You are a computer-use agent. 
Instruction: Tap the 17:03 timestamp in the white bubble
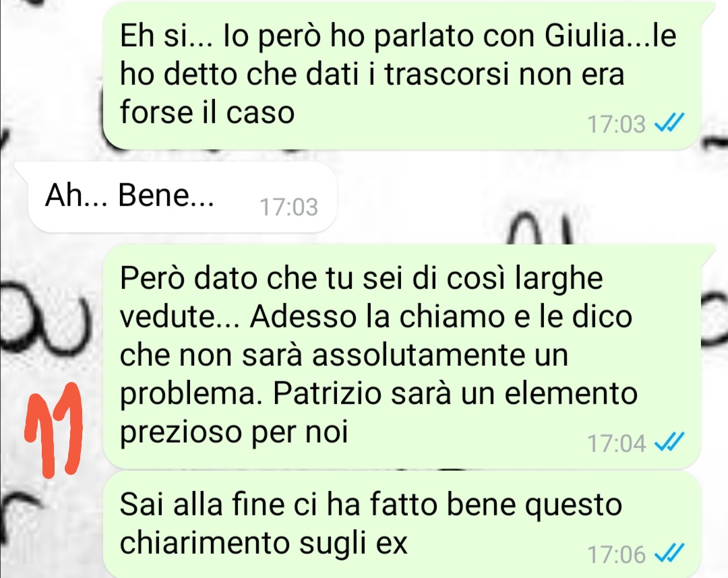click(x=289, y=207)
